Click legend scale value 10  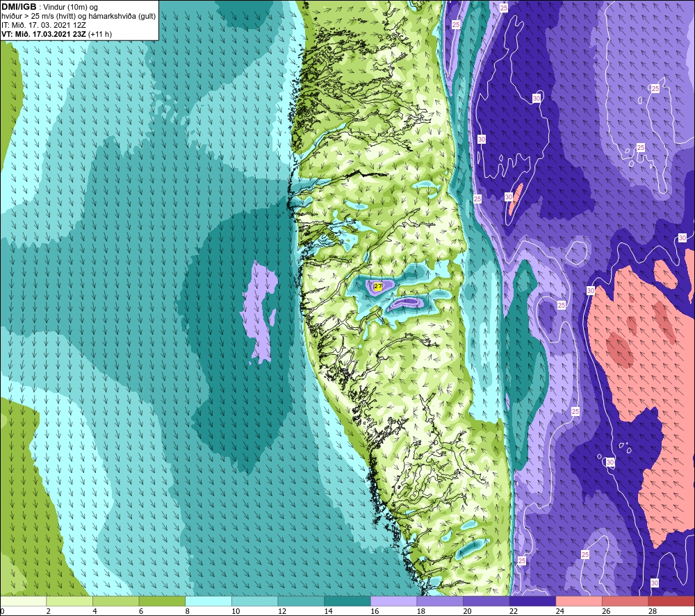click(236, 611)
